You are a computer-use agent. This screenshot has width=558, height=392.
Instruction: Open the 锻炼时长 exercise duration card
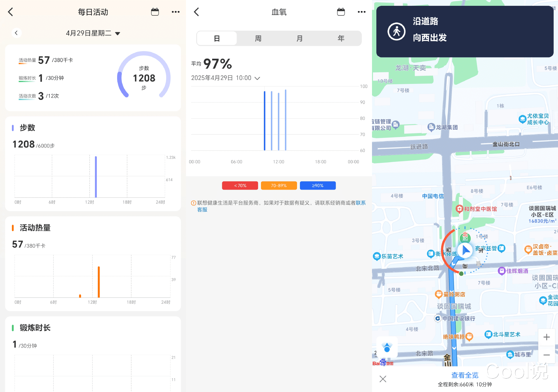tap(93, 354)
